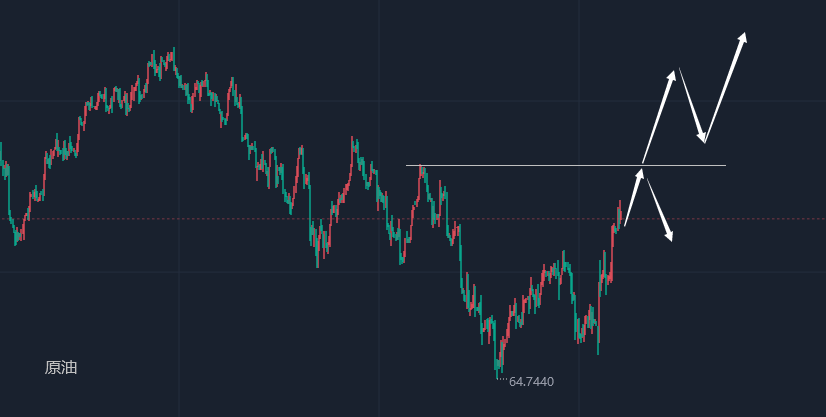Select the 64.7440 low price label
The height and width of the screenshot is (417, 826).
coord(531,382)
